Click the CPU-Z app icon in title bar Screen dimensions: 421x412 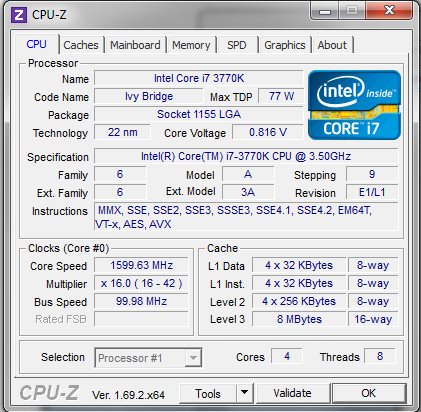point(19,15)
